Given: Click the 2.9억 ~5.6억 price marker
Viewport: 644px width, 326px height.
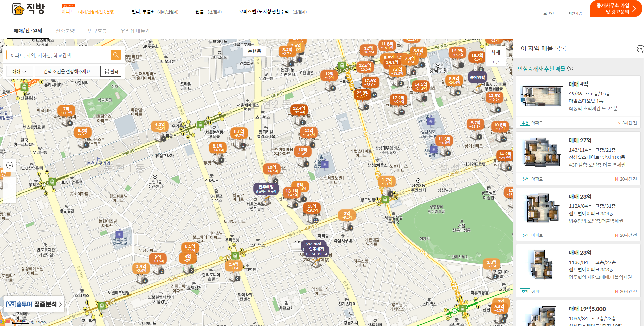Looking at the screenshot, I should (141, 268).
